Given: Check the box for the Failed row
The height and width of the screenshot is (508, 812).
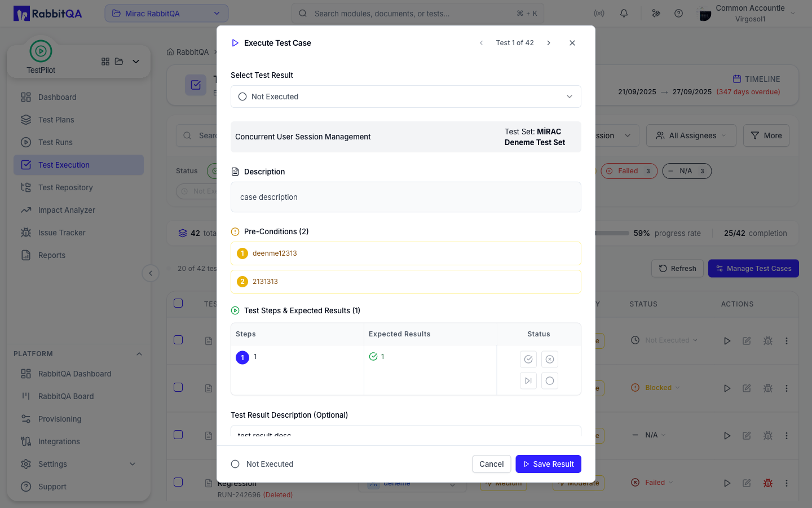Looking at the screenshot, I should pos(178,482).
